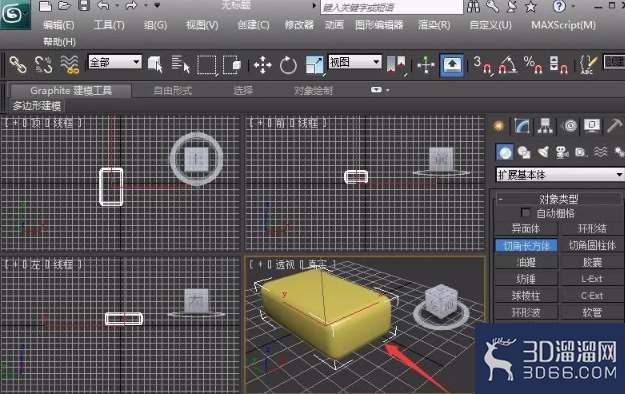The width and height of the screenshot is (625, 394).
Task: Click Use Pivot Point Center icon
Action: point(396,65)
